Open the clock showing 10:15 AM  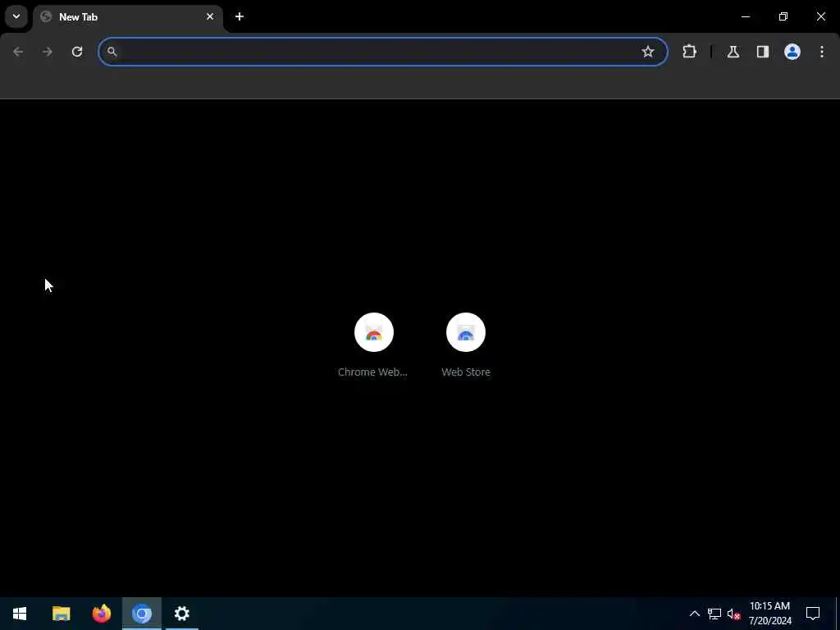(x=769, y=614)
